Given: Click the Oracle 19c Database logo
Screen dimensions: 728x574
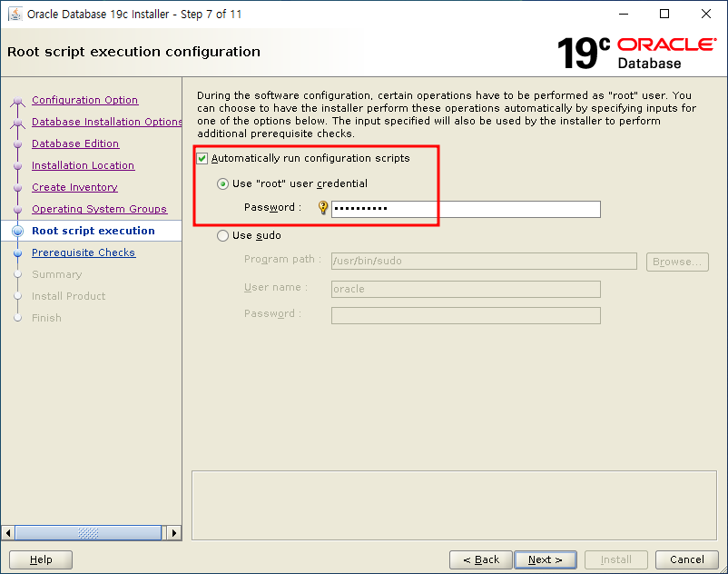Looking at the screenshot, I should pyautogui.click(x=636, y=53).
